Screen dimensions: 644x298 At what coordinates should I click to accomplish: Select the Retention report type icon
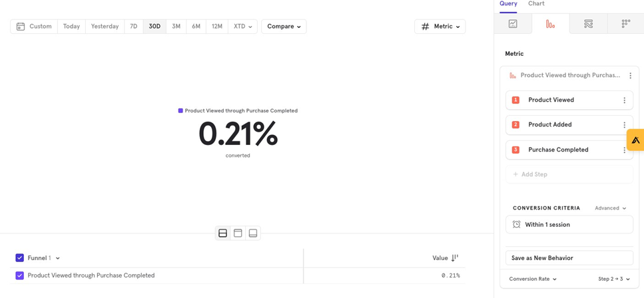click(625, 24)
